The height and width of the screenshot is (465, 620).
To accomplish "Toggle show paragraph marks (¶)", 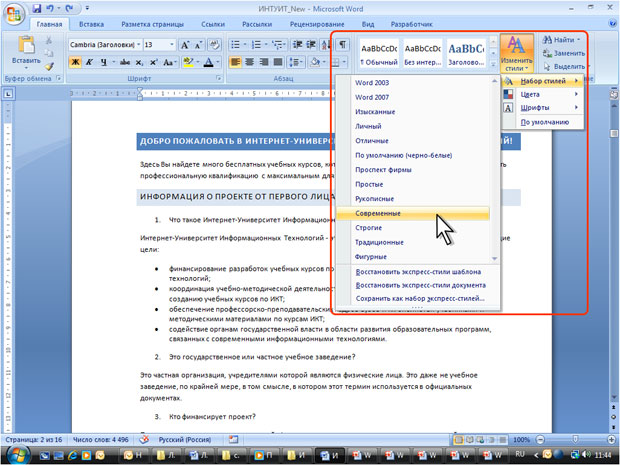I will click(x=342, y=44).
